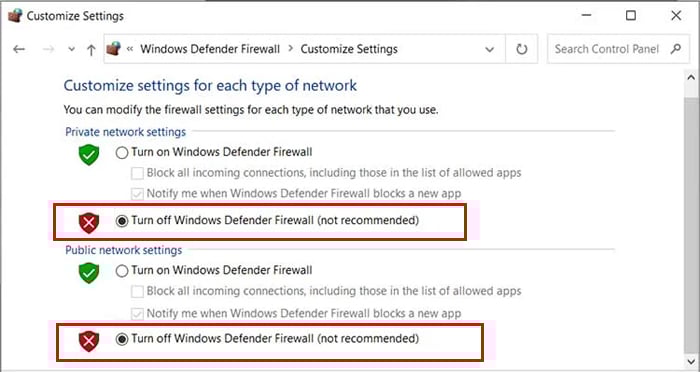The image size is (700, 372).
Task: Expand the address bar history dropdown
Action: tap(489, 49)
